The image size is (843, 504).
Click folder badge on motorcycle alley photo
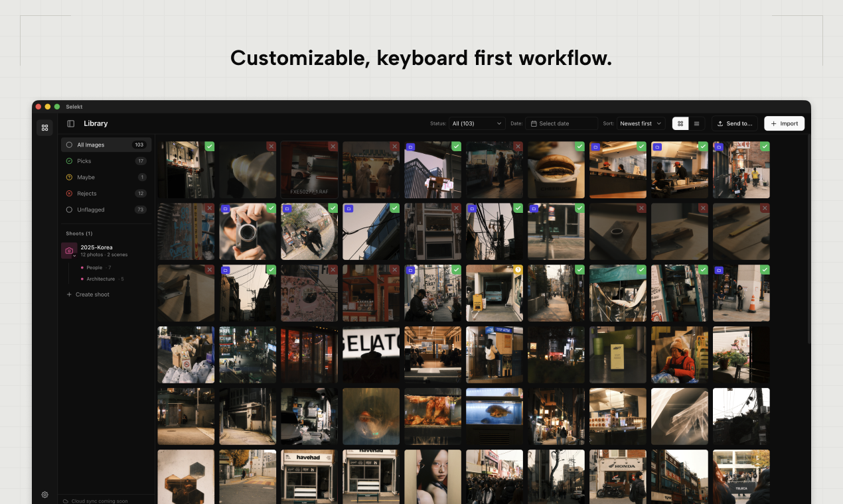[x=719, y=147]
